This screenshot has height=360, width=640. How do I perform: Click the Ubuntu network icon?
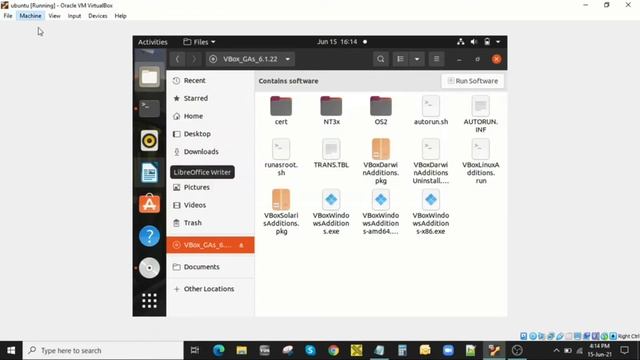click(460, 42)
